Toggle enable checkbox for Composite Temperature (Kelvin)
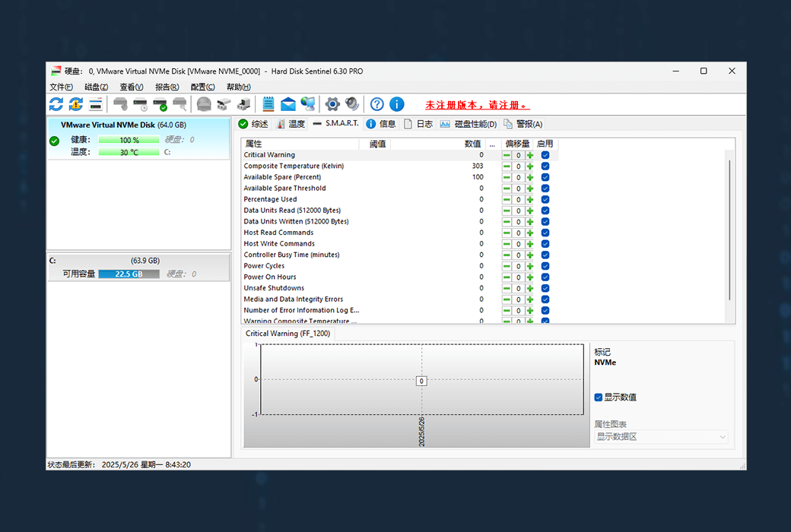 point(545,166)
